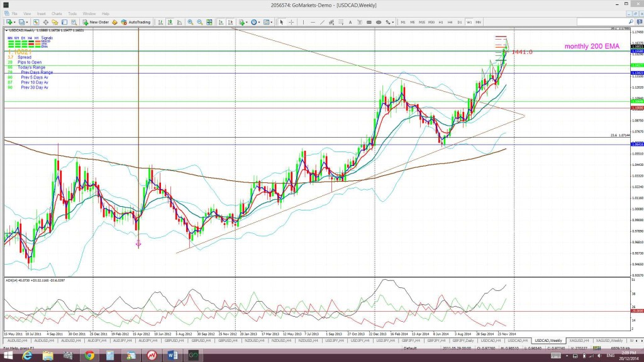Open the Periods clock dropdown
This screenshot has height=362, width=644.
tap(255, 22)
